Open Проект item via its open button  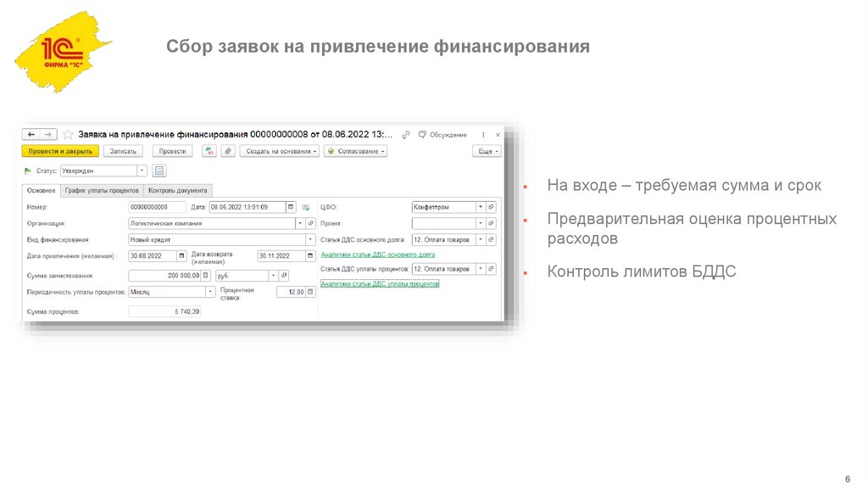pyautogui.click(x=491, y=223)
